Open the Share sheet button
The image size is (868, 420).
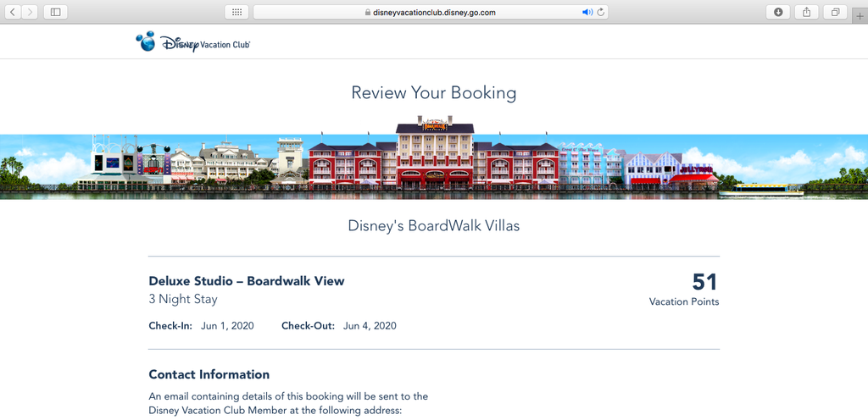807,12
